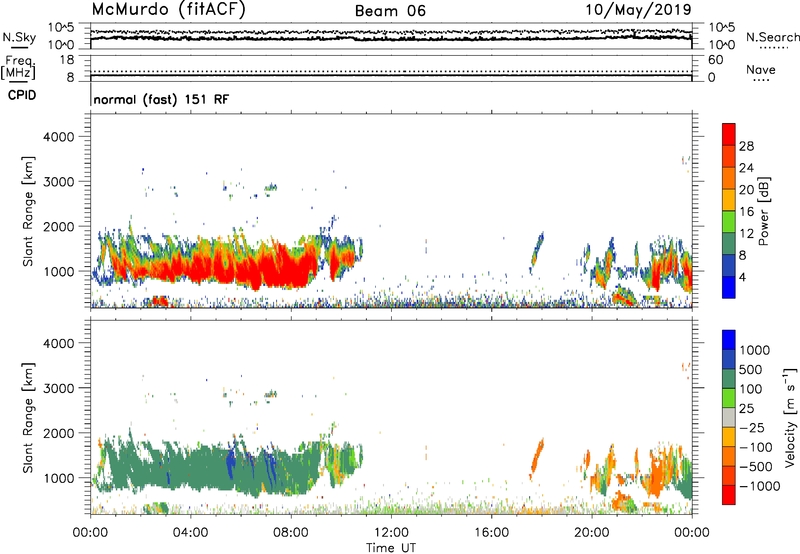
Task: Click the "Beam 06" heading
Action: click(390, 11)
